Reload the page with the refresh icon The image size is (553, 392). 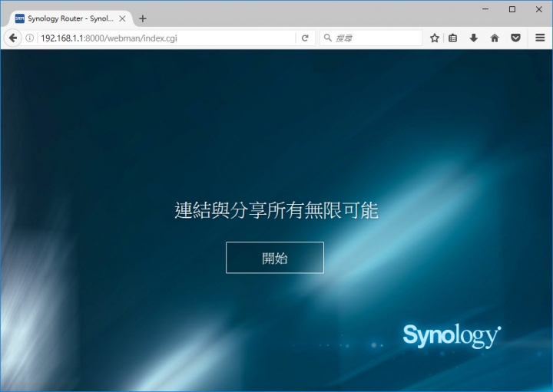[305, 38]
